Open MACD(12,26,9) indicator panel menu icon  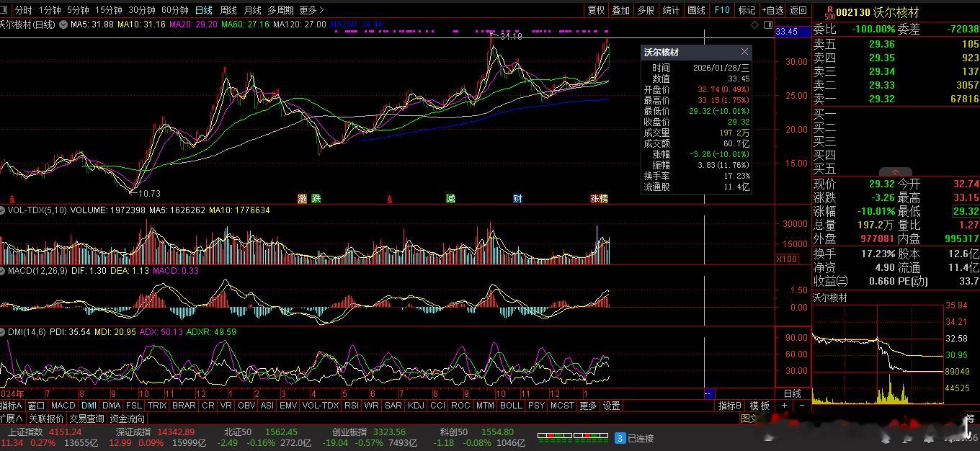pos(3,271)
